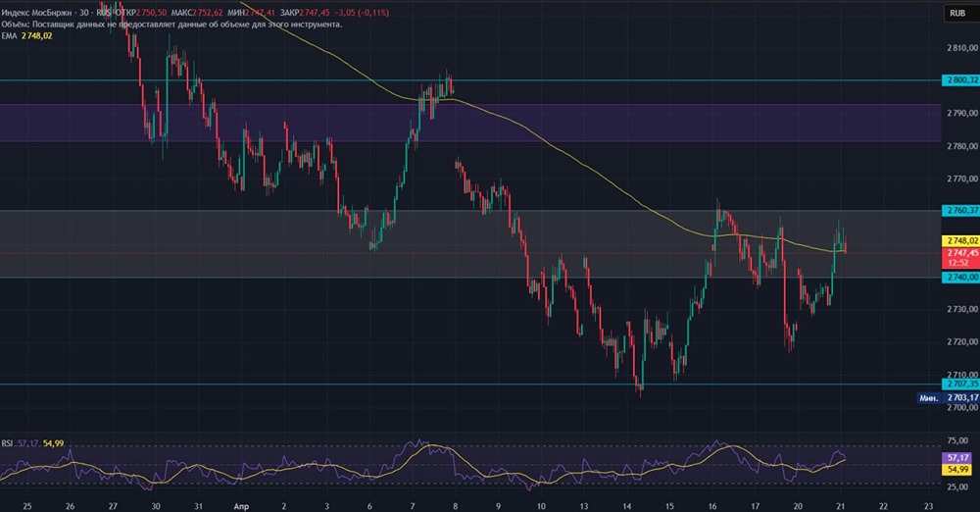Select the Индекс МосБиржи symbol title
The height and width of the screenshot is (512, 980).
point(38,13)
